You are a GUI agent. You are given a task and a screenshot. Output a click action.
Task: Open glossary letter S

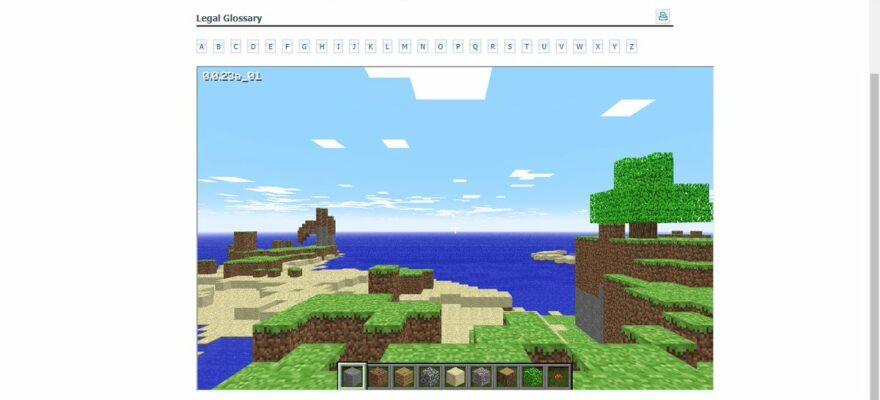pyautogui.click(x=510, y=47)
